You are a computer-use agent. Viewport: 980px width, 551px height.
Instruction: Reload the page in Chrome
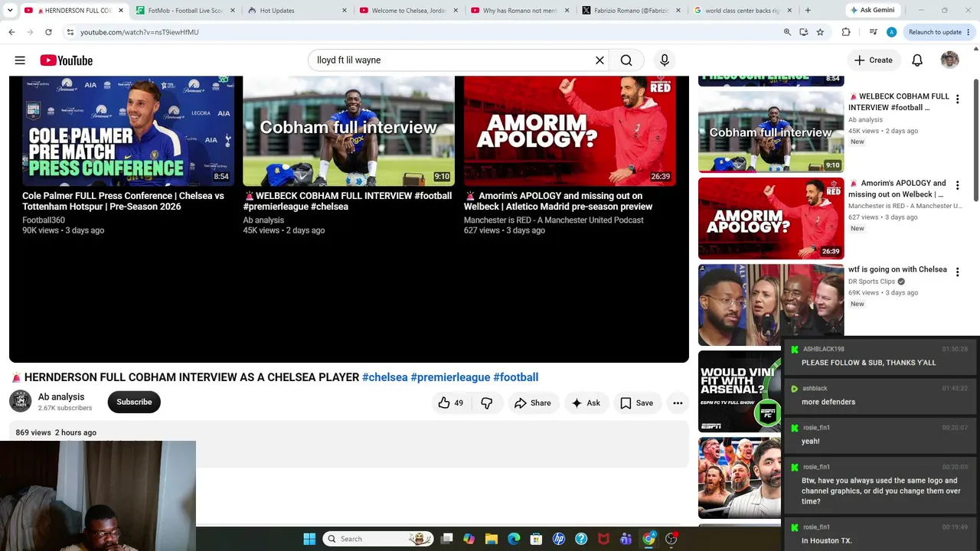point(48,32)
